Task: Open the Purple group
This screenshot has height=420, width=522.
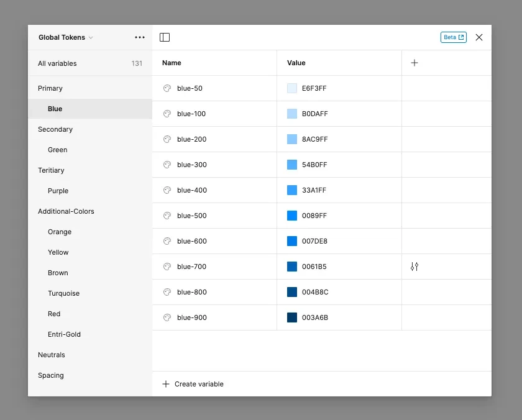Action: 90,191
